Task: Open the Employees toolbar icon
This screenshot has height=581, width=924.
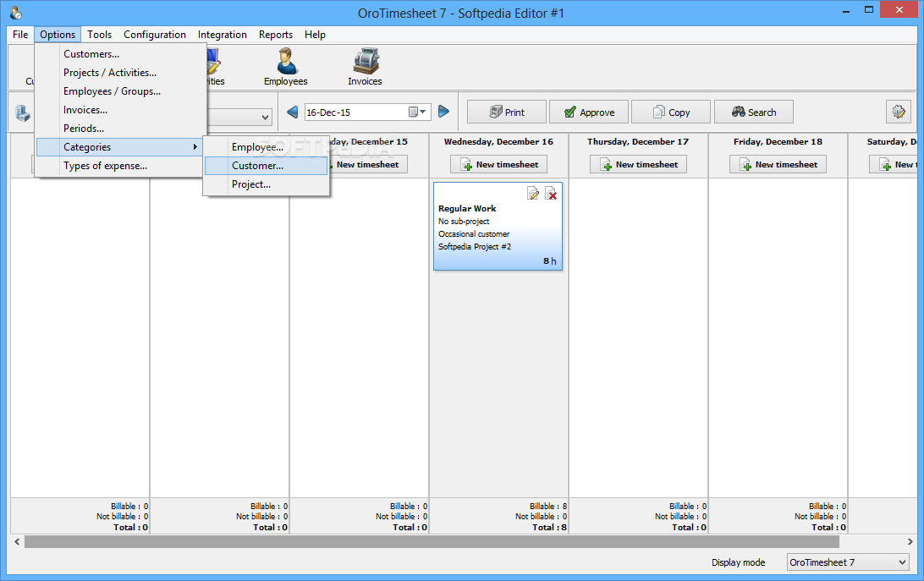Action: 286,67
